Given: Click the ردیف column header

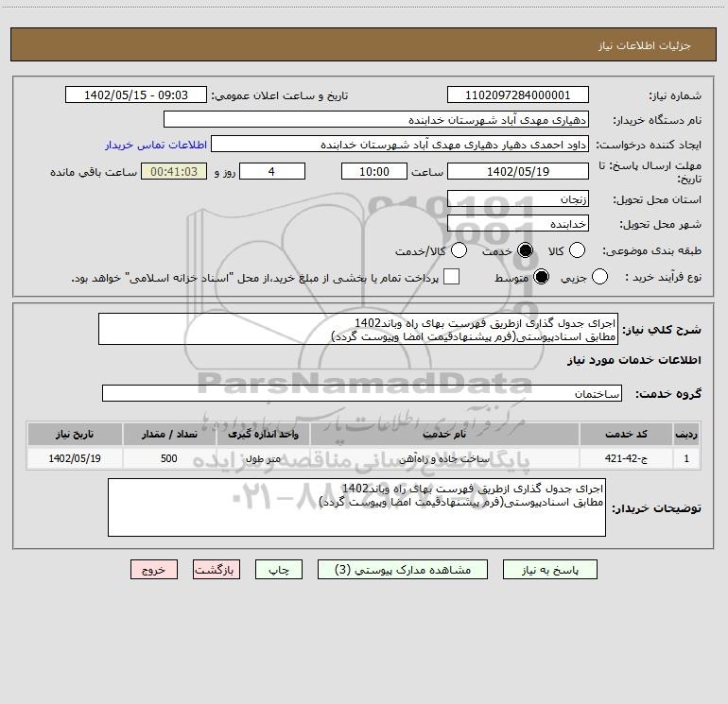Looking at the screenshot, I should click(686, 434).
